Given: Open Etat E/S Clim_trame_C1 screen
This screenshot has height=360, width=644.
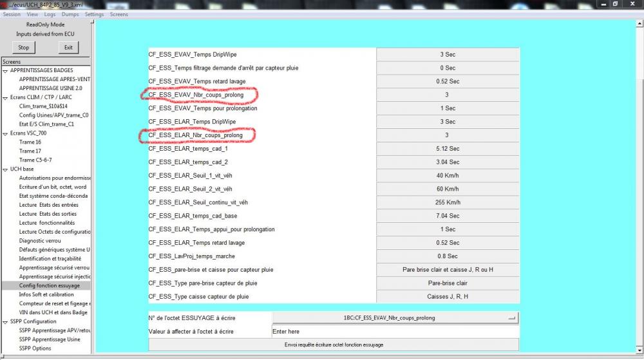Looking at the screenshot, I should point(46,124).
